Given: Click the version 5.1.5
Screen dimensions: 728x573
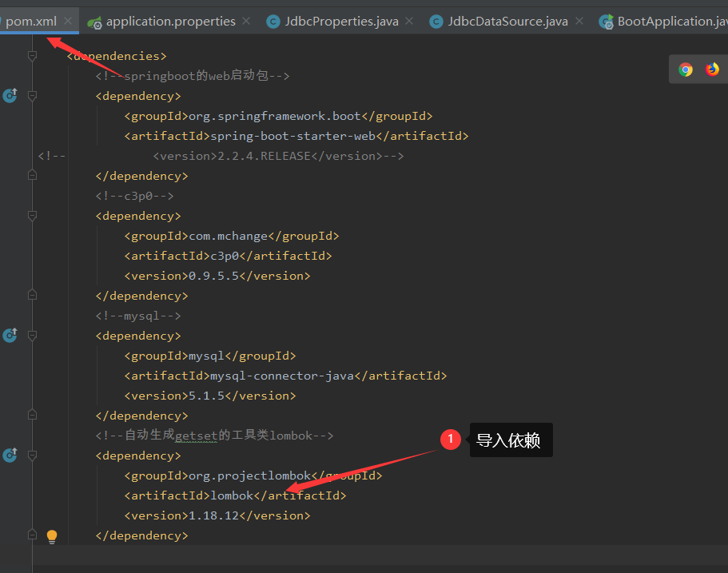Looking at the screenshot, I should pyautogui.click(x=207, y=396).
